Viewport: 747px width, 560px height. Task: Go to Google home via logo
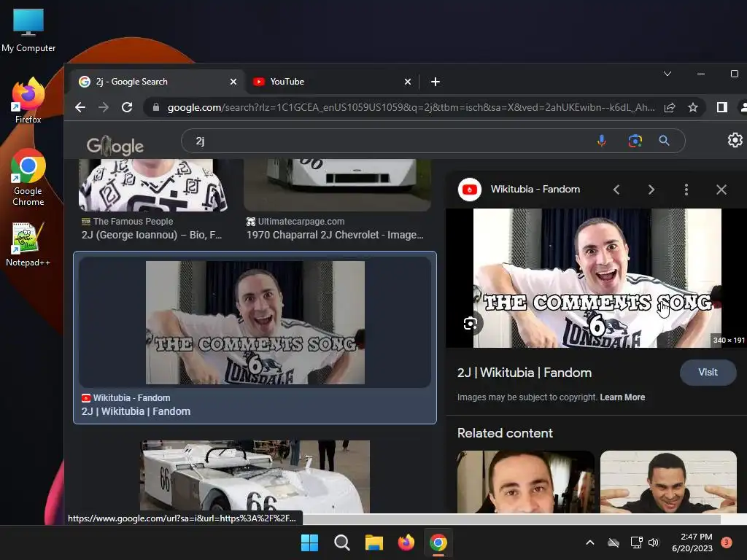[115, 145]
